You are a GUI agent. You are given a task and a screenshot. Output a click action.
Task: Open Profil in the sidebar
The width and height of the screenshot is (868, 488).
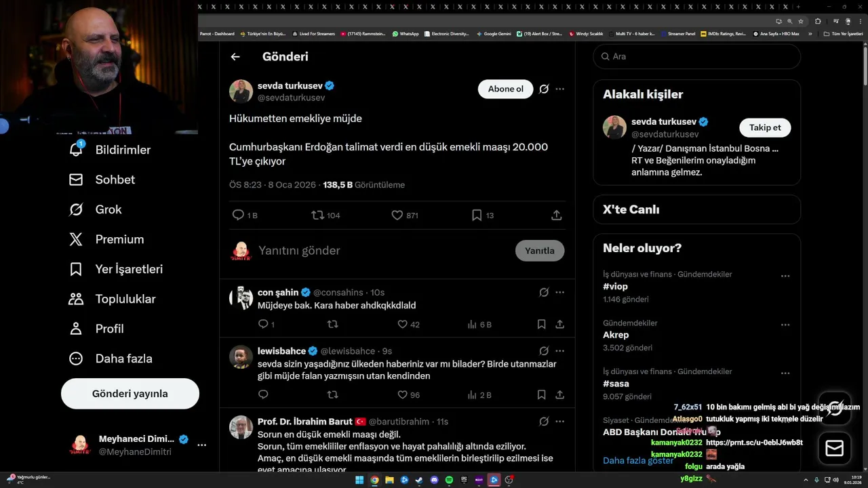pyautogui.click(x=96, y=329)
